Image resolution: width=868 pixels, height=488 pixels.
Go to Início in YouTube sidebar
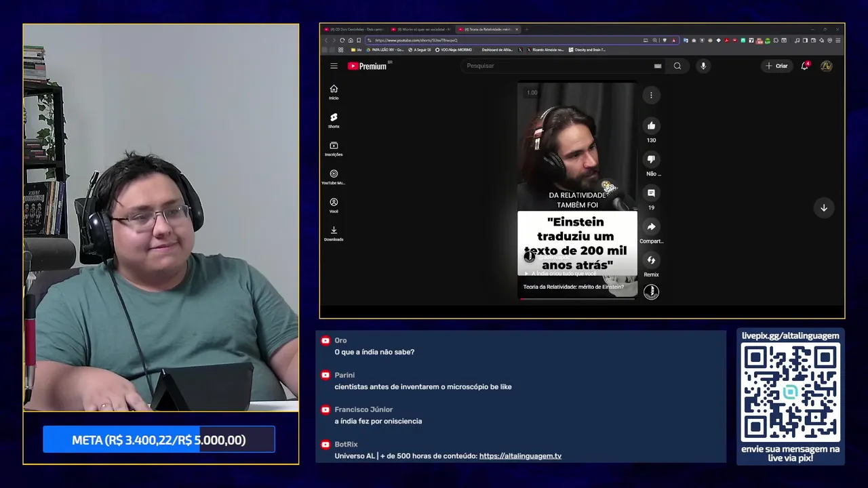coord(334,92)
